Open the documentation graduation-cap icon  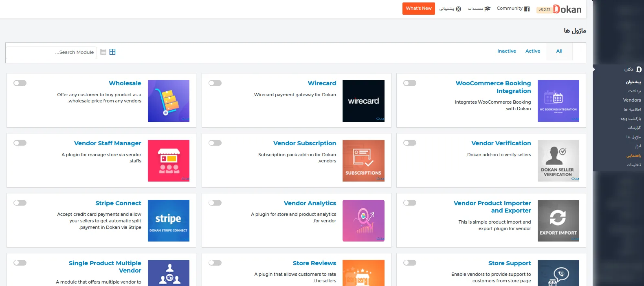(x=488, y=9)
